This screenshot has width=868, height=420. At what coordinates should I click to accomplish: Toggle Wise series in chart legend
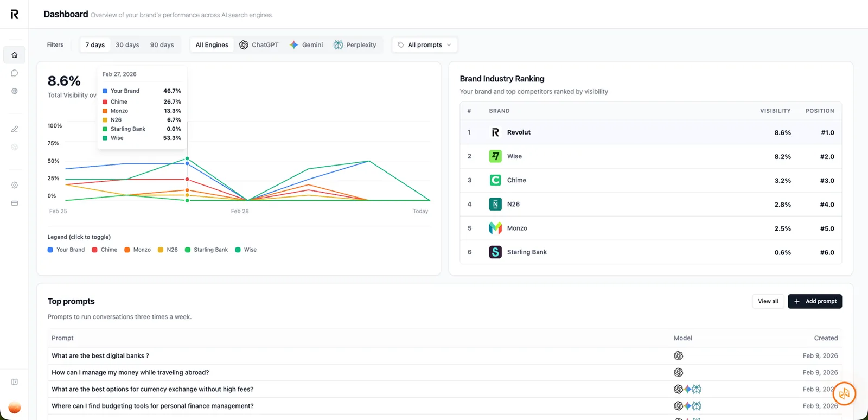246,250
